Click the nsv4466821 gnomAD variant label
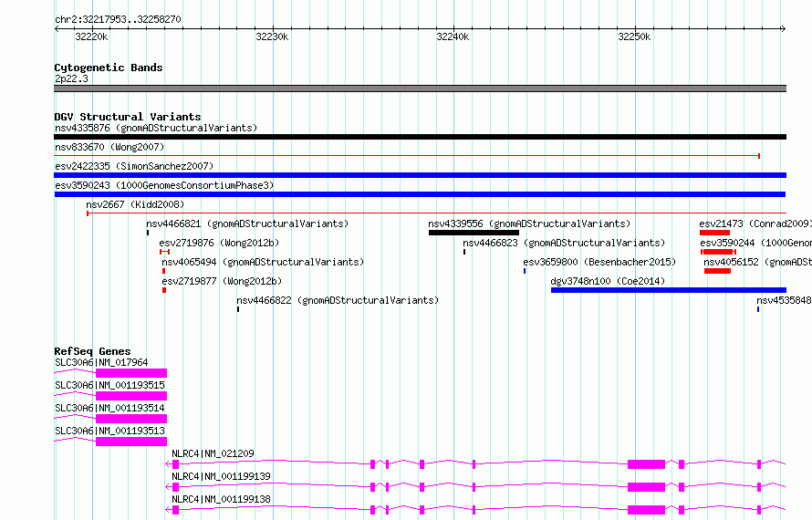The height and width of the screenshot is (520, 812). 247,224
